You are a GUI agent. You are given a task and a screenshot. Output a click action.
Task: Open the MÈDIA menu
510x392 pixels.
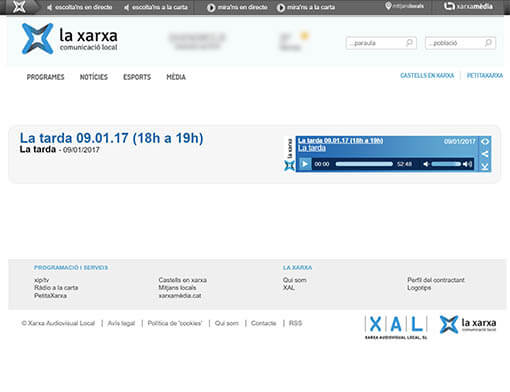176,77
